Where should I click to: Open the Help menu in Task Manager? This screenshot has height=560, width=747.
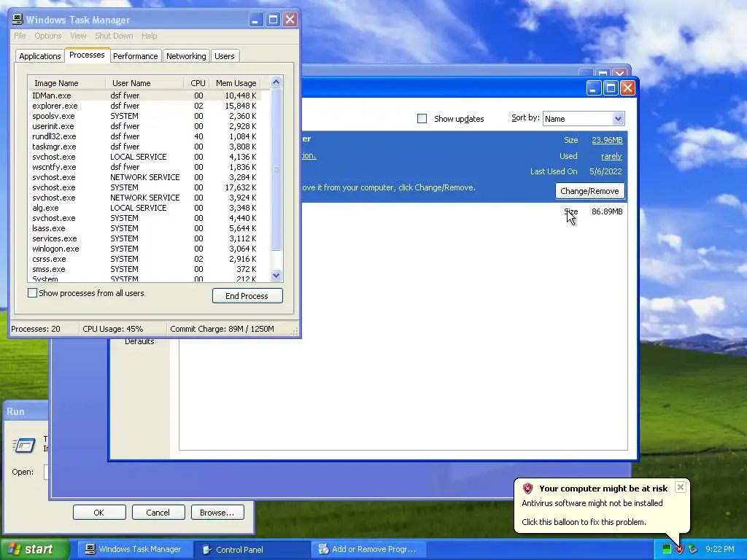click(149, 36)
